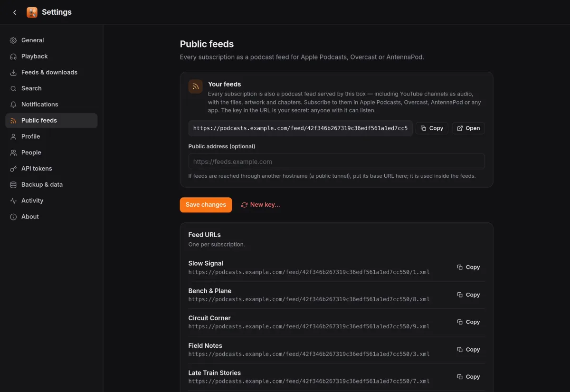This screenshot has height=392, width=570.
Task: Click the refresh icon next to New key
Action: point(245,205)
